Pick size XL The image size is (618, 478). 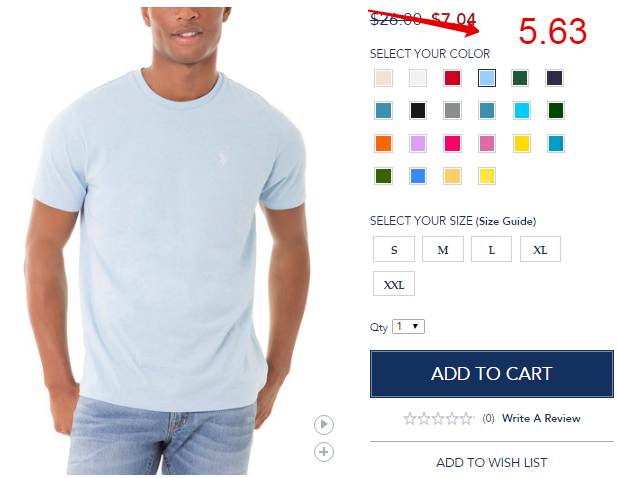point(540,249)
